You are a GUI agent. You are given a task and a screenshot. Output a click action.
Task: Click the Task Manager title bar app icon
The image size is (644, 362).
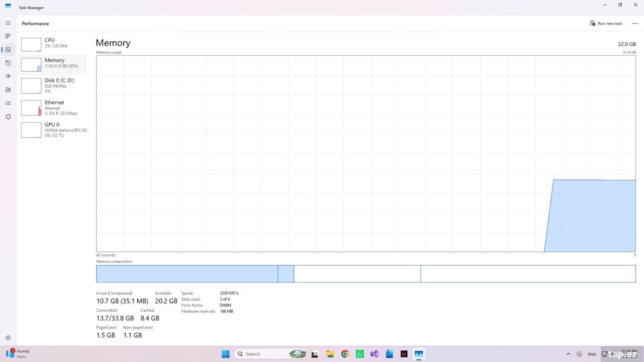[x=8, y=6]
